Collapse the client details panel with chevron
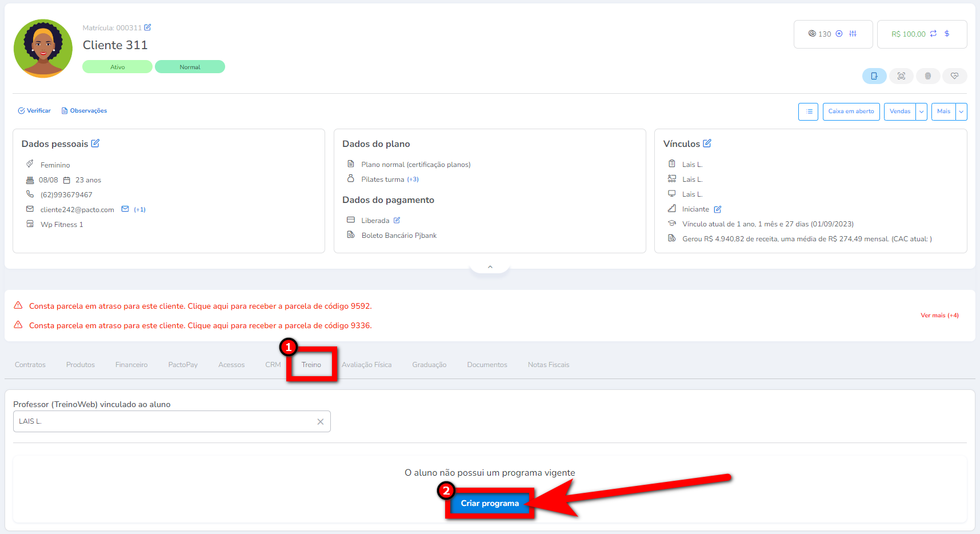Screen dimensions: 980x534 (490, 267)
